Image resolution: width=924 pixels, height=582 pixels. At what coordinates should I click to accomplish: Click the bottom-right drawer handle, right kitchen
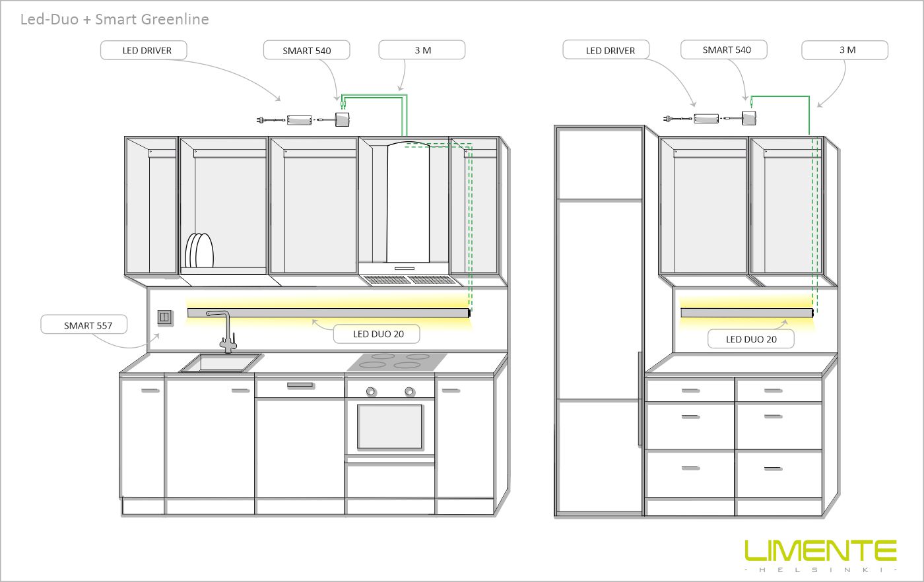(x=772, y=469)
